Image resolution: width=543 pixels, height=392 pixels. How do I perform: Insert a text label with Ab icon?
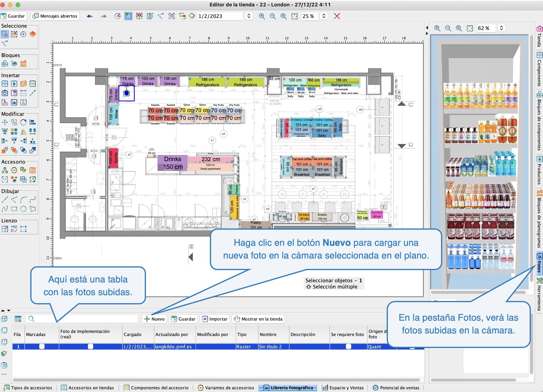coord(33,84)
